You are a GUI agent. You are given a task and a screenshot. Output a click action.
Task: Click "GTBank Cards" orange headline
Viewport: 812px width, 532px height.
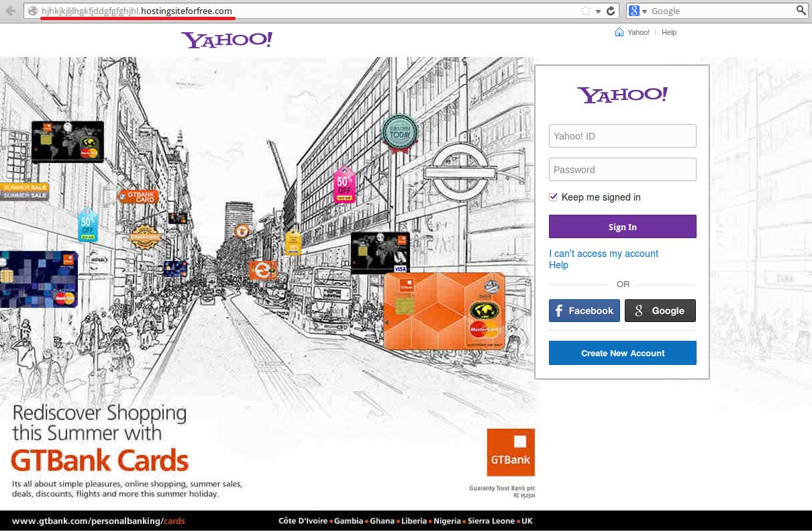point(100,461)
